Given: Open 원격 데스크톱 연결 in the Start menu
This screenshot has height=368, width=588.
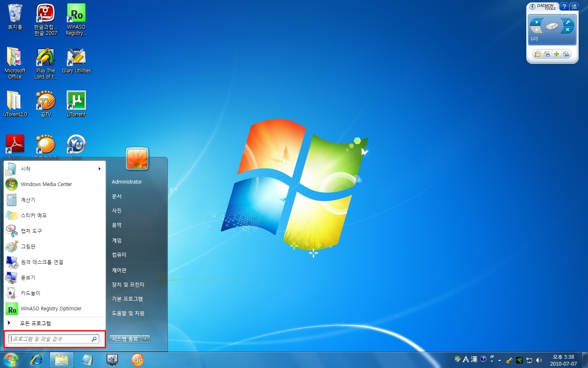Looking at the screenshot, I should [x=55, y=262].
